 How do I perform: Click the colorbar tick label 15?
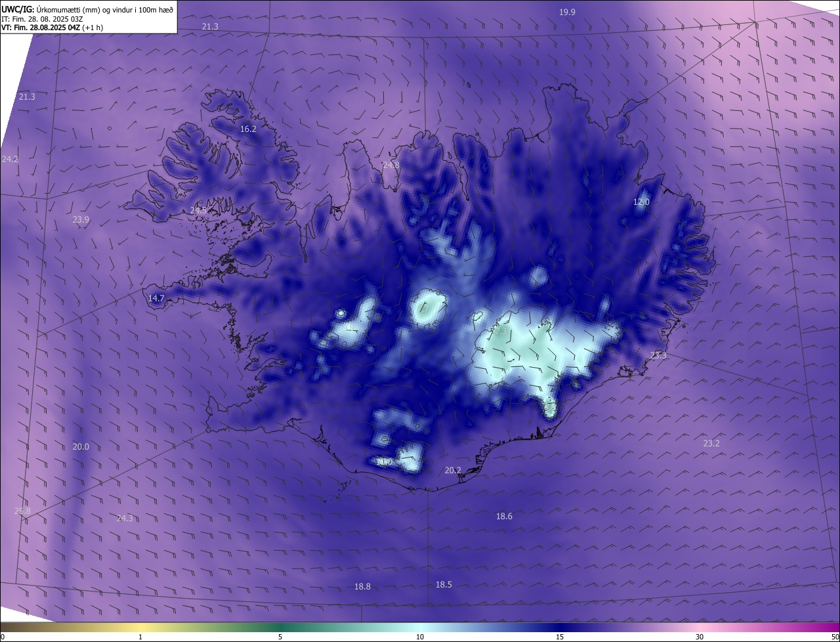coord(560,637)
